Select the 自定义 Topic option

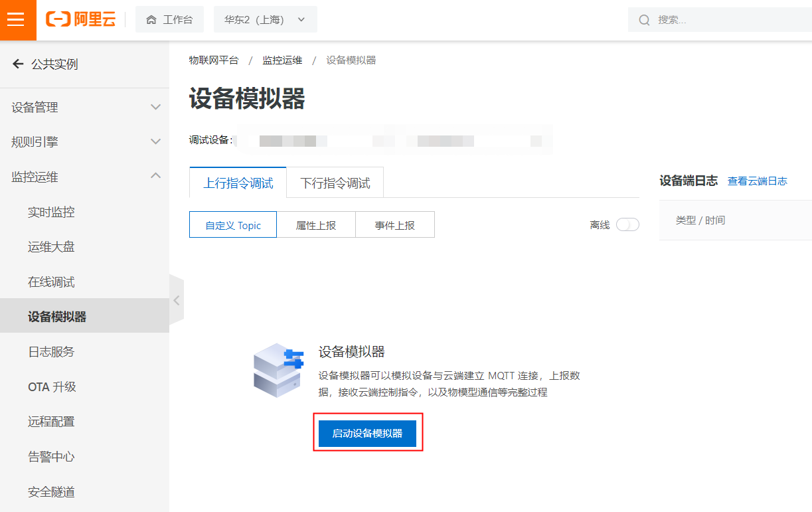click(x=232, y=224)
